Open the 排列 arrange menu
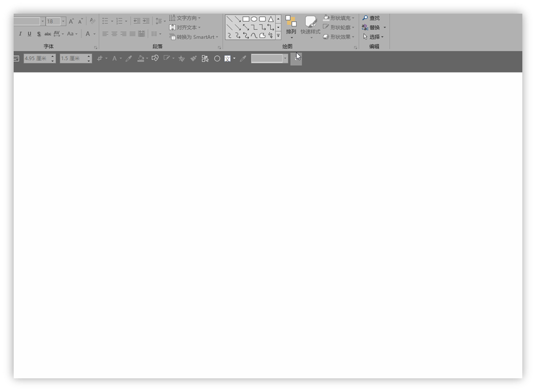The height and width of the screenshot is (392, 536). pyautogui.click(x=291, y=27)
